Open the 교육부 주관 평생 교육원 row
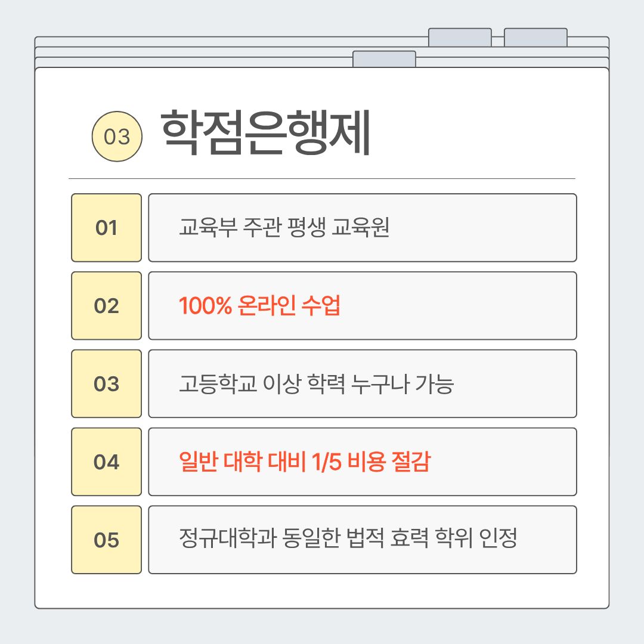The height and width of the screenshot is (644, 644). 362,228
